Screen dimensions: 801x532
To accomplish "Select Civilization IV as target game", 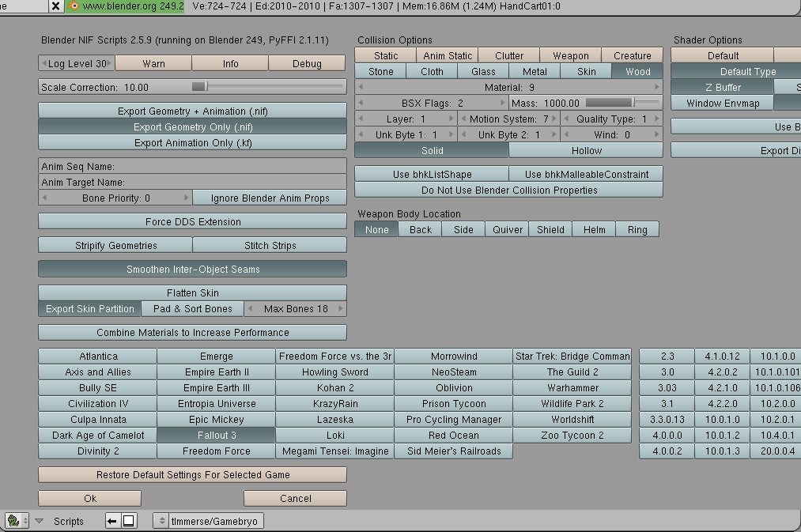I will (x=97, y=403).
